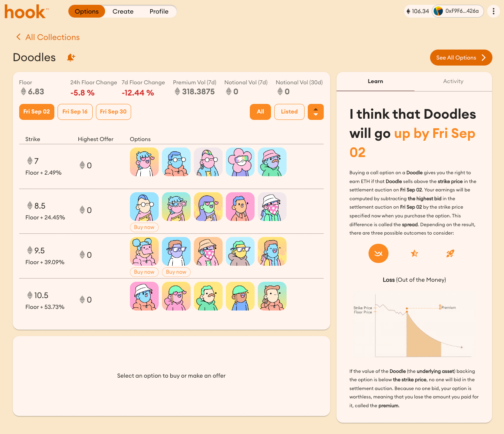Open the Learn tab
This screenshot has width=504, height=434.
point(375,82)
